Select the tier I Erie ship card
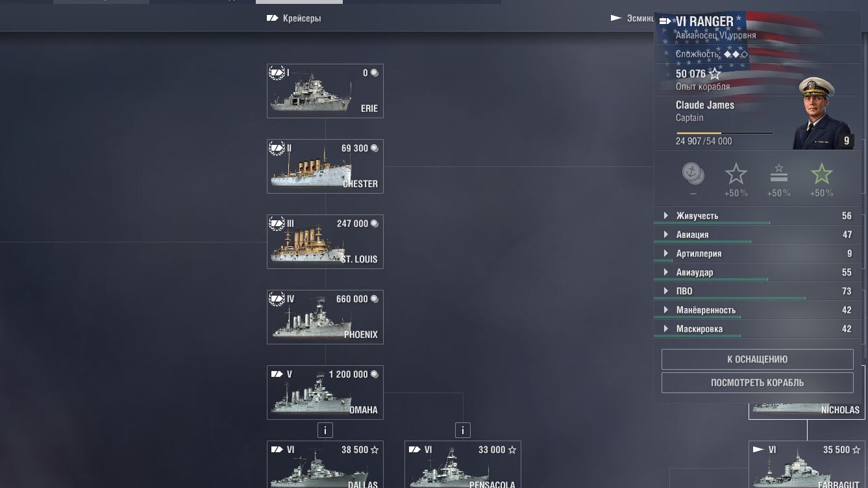The image size is (868, 488). tap(325, 91)
